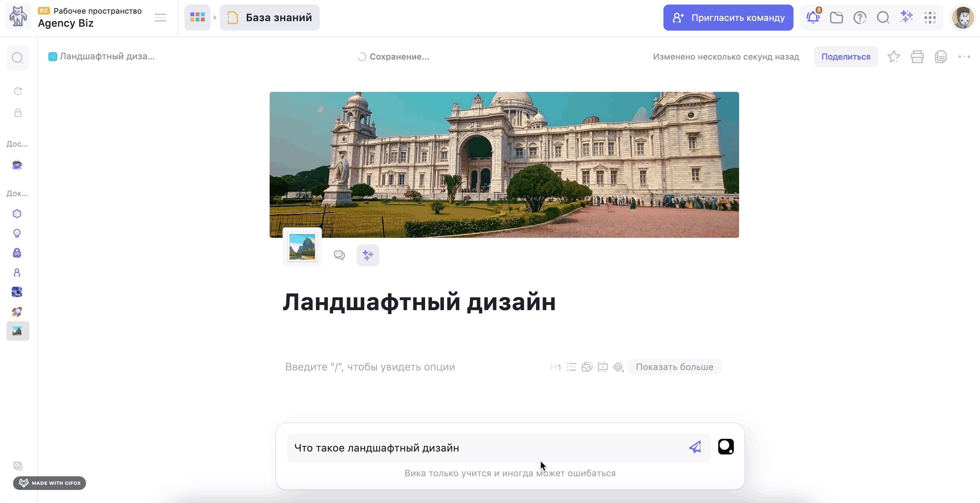
Task: Click the Поделиться button
Action: 845,57
